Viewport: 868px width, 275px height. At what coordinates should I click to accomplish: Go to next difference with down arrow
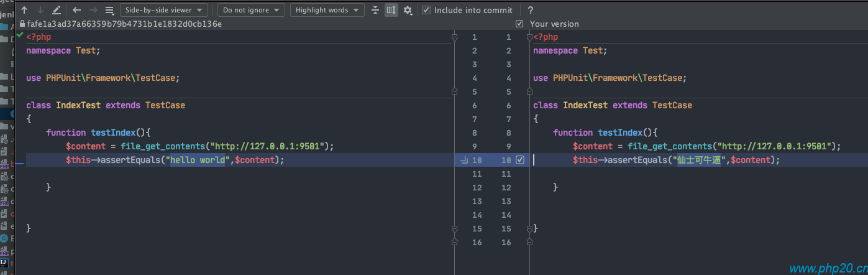40,10
